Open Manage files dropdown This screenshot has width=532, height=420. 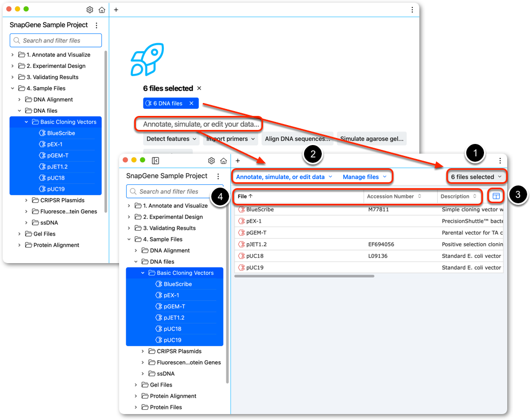tap(364, 177)
